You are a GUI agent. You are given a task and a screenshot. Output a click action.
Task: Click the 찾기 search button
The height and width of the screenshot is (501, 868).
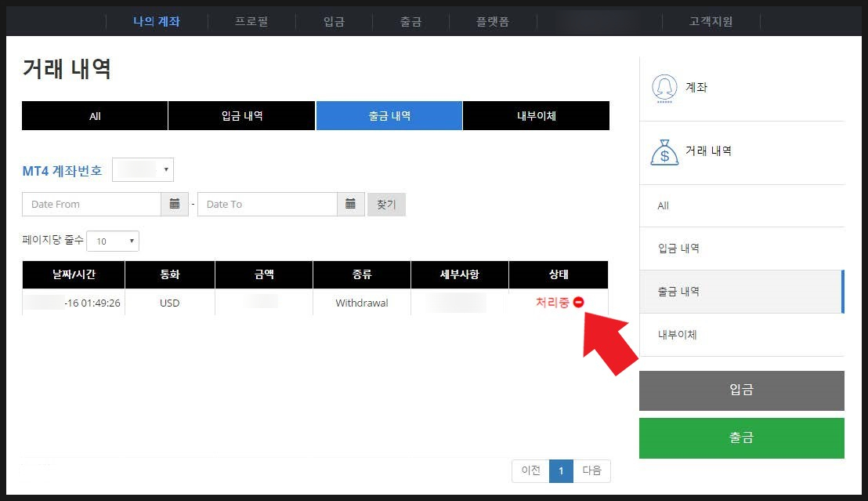(x=386, y=205)
